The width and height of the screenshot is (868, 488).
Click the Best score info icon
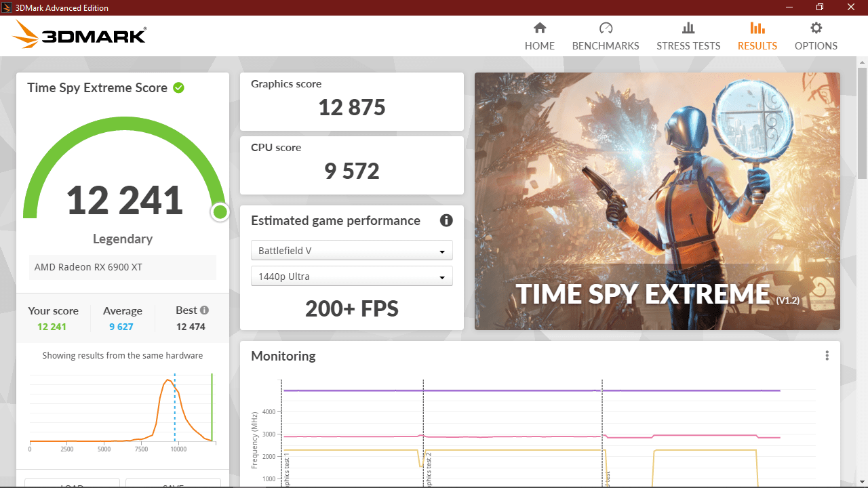click(x=204, y=310)
